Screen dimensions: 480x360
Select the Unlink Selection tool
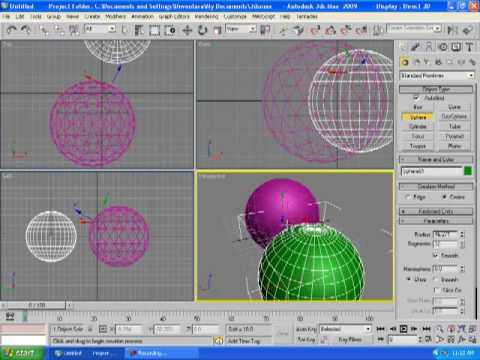(x=59, y=30)
